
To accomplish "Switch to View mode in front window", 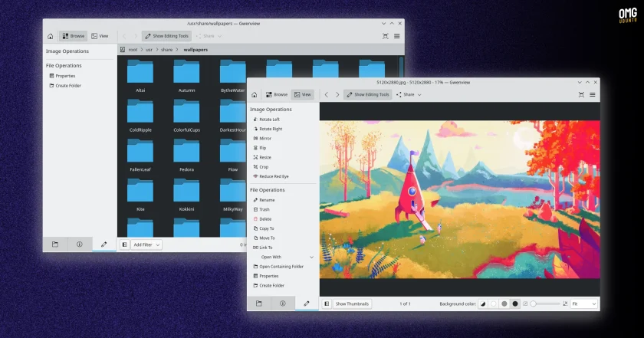I will click(x=302, y=94).
